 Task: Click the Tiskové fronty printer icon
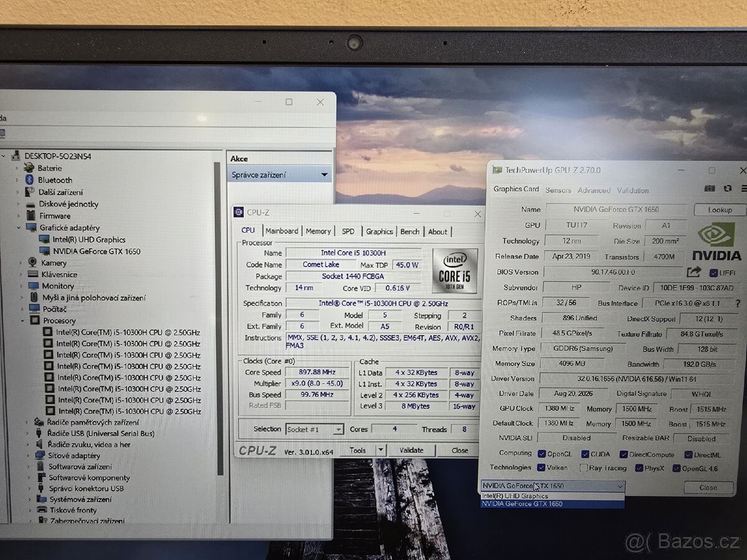pyautogui.click(x=42, y=510)
